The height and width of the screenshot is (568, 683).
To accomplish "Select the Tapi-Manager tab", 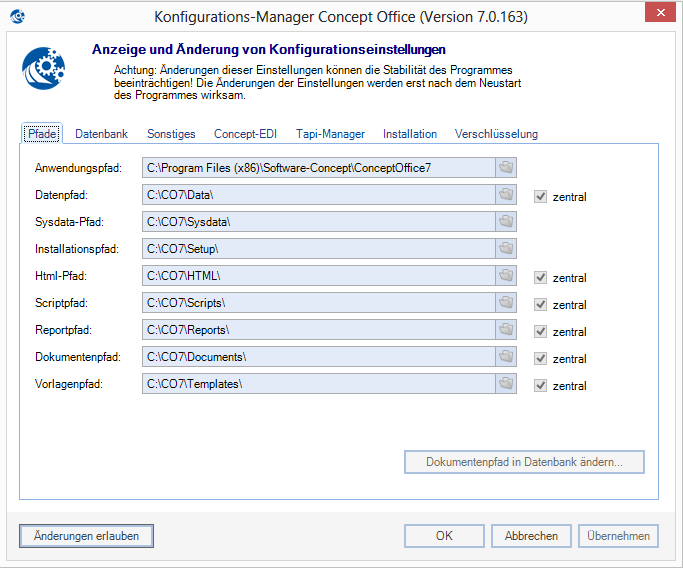I will pos(330,134).
